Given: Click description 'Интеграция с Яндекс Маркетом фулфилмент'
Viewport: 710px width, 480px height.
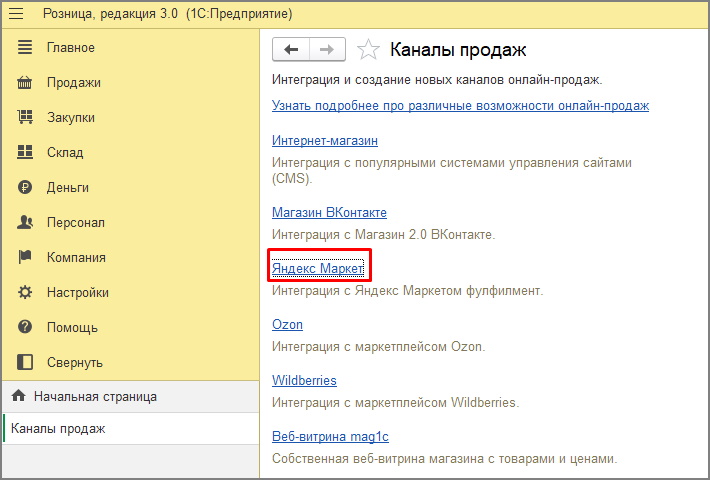Looking at the screenshot, I should tap(408, 290).
